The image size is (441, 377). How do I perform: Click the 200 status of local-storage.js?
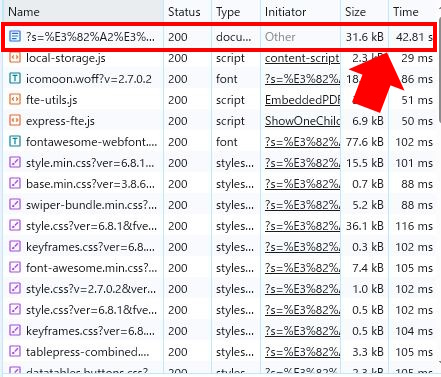coord(178,58)
